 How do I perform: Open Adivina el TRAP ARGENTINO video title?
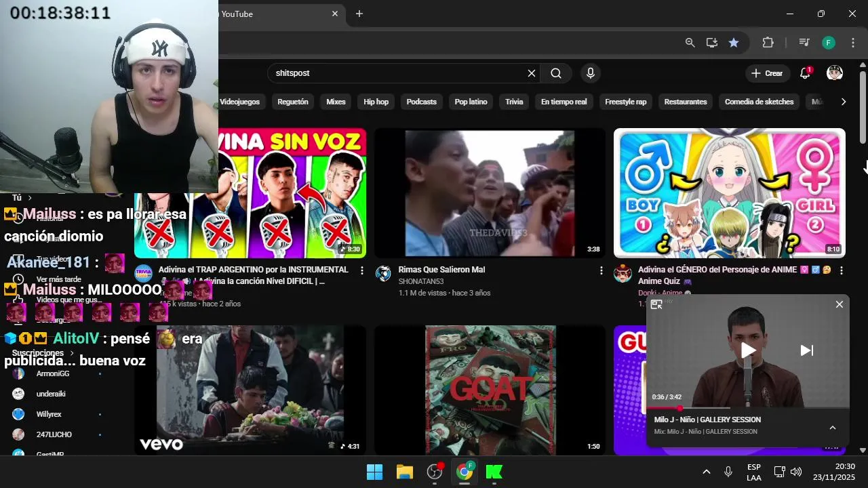point(254,274)
